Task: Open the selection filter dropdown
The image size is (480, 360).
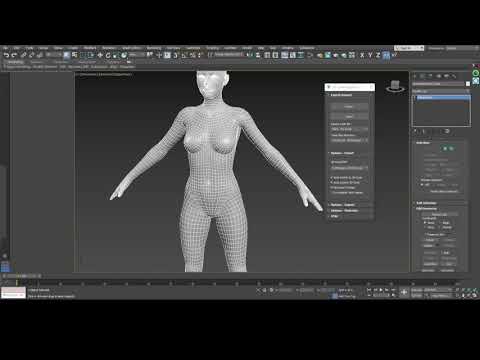Action: pyautogui.click(x=53, y=55)
